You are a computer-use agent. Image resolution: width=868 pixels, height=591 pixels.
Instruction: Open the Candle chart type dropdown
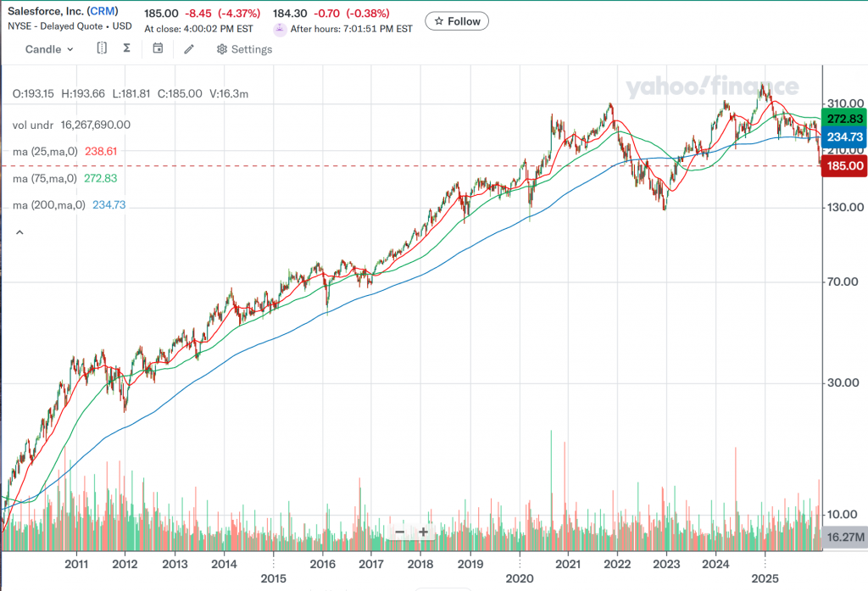point(49,49)
